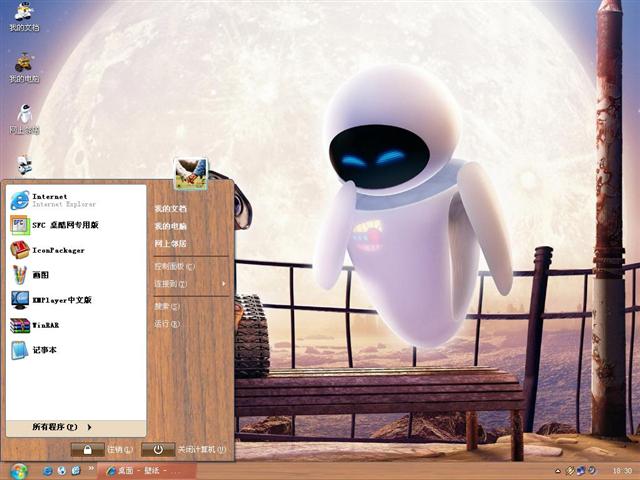Launch 画图 paint program icon

[20, 275]
